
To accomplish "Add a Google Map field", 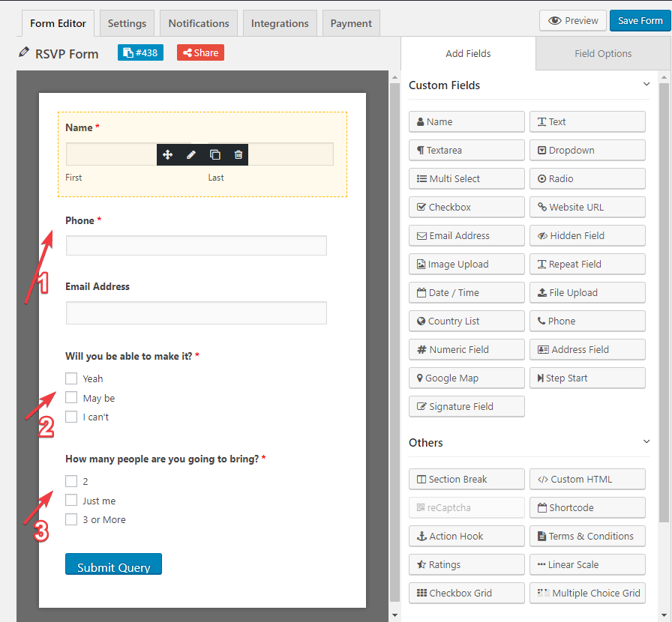I will (x=466, y=378).
